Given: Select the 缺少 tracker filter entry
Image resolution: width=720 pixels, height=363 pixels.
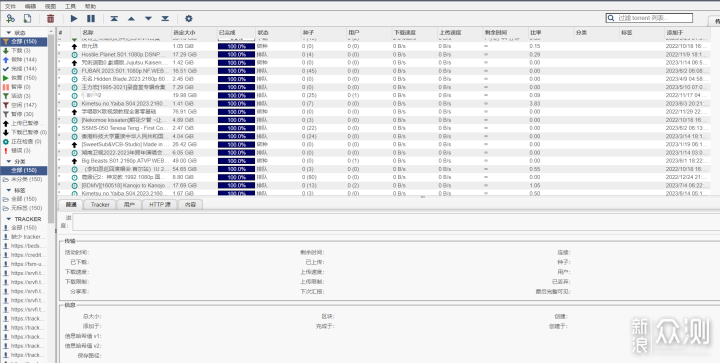Looking at the screenshot, I should [x=24, y=237].
